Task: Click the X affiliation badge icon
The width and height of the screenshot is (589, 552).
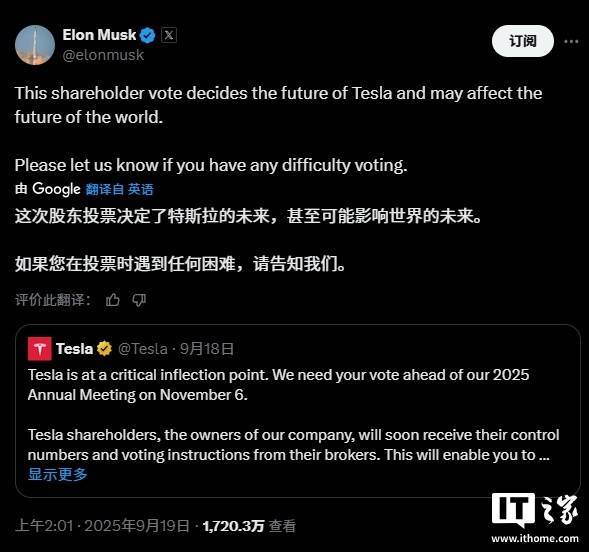Action: [x=169, y=35]
